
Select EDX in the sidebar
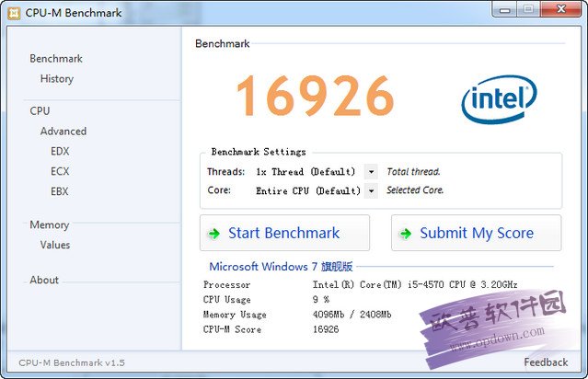[x=60, y=151]
